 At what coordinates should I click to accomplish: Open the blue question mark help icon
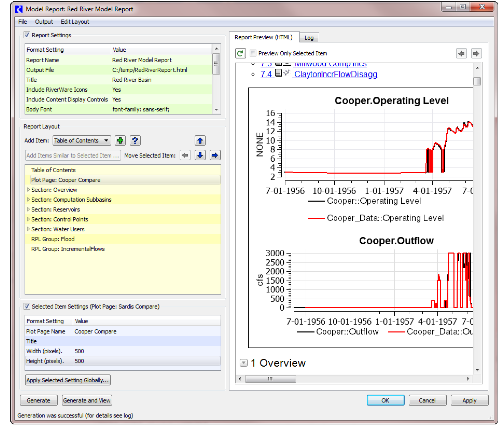pyautogui.click(x=135, y=141)
